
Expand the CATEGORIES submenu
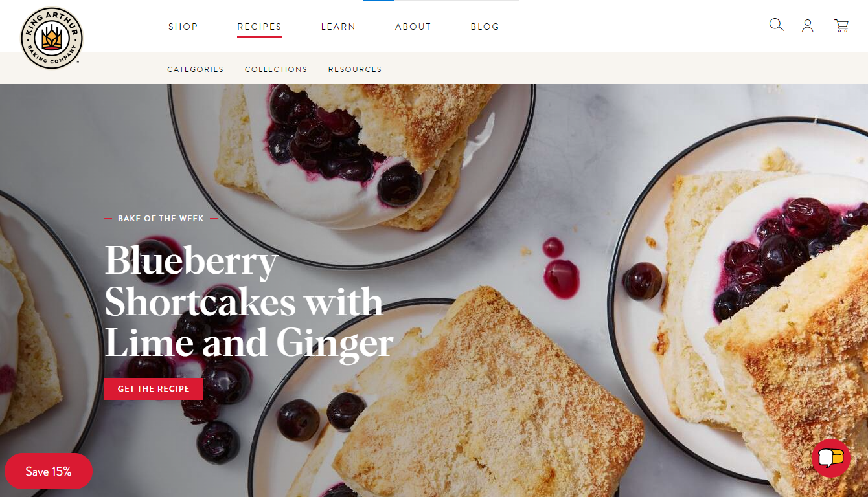(x=195, y=69)
